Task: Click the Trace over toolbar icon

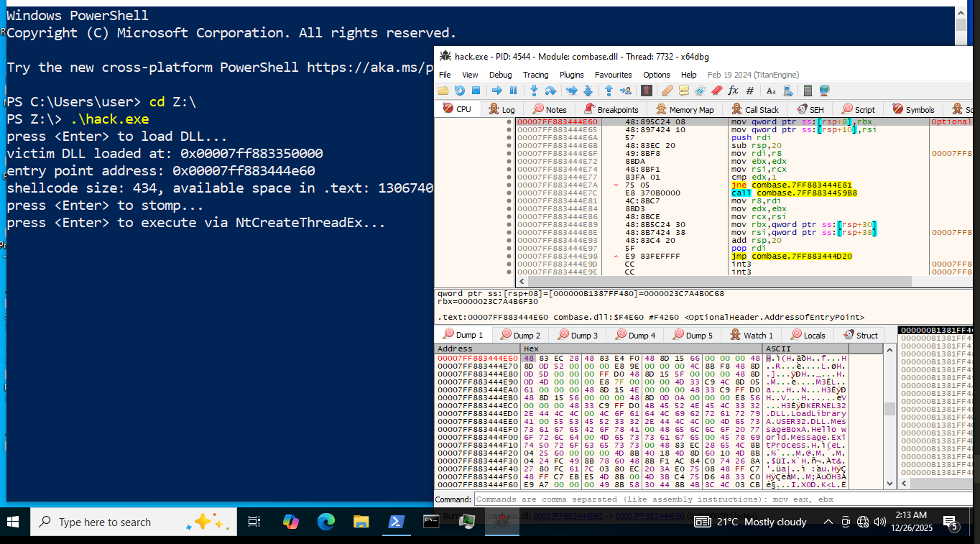Action: click(x=588, y=91)
